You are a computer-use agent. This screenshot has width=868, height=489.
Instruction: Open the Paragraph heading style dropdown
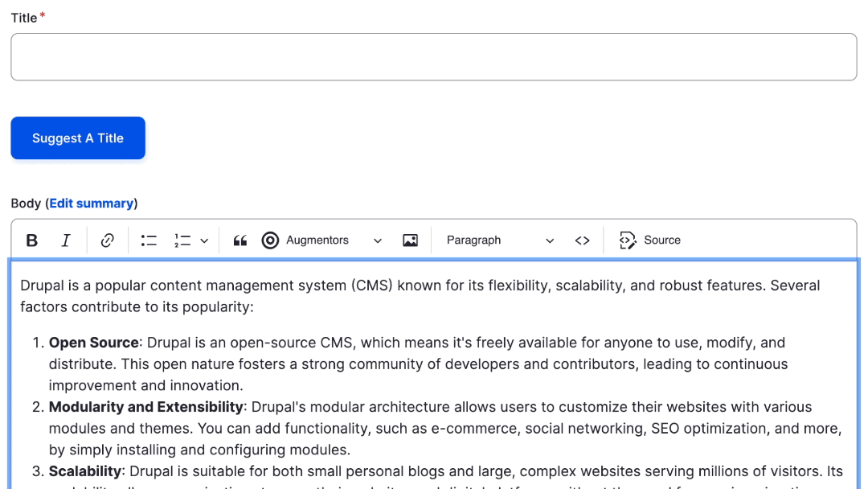point(500,240)
